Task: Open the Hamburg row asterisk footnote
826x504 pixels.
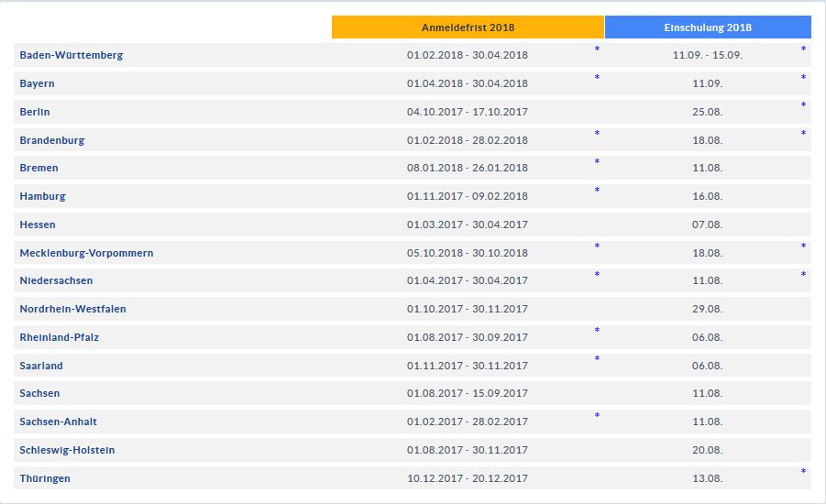Action: pyautogui.click(x=597, y=191)
